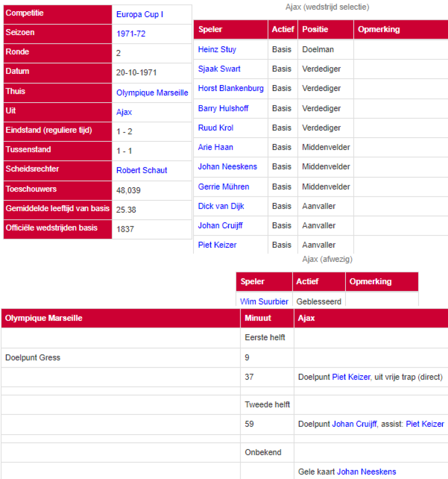This screenshot has height=479, width=448.
Task: Select Dick van Dijk link
Action: pyautogui.click(x=221, y=206)
